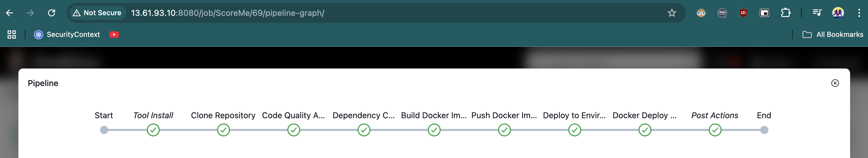Screen dimensions: 868x158
Task: Open the Chrome three-dot menu
Action: [x=859, y=13]
